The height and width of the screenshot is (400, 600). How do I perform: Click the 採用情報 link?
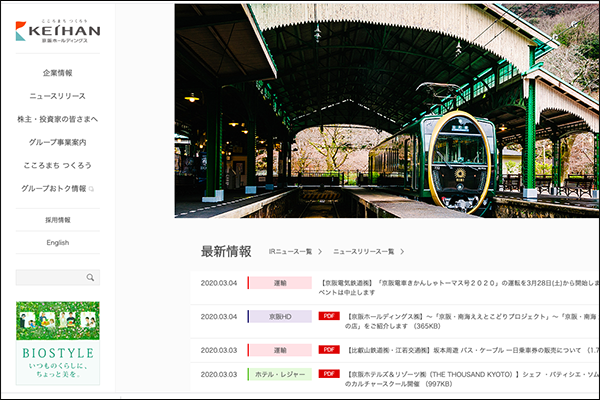pyautogui.click(x=57, y=219)
